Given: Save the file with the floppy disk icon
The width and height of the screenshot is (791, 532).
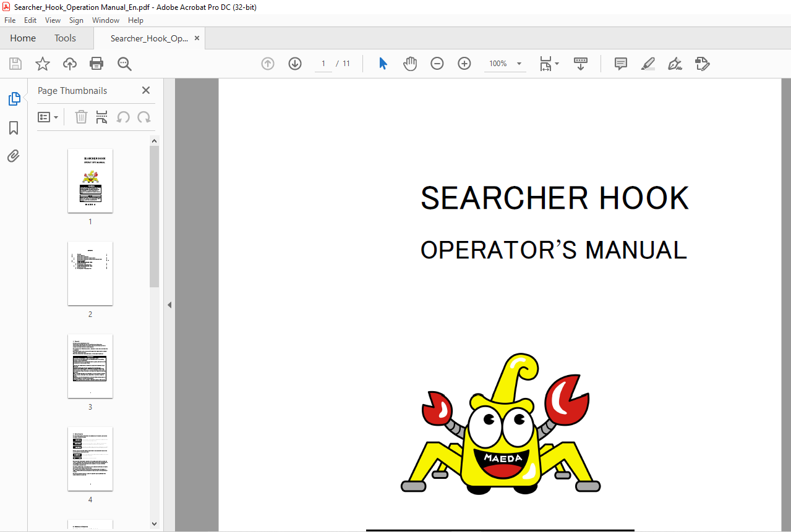Looking at the screenshot, I should click(15, 64).
